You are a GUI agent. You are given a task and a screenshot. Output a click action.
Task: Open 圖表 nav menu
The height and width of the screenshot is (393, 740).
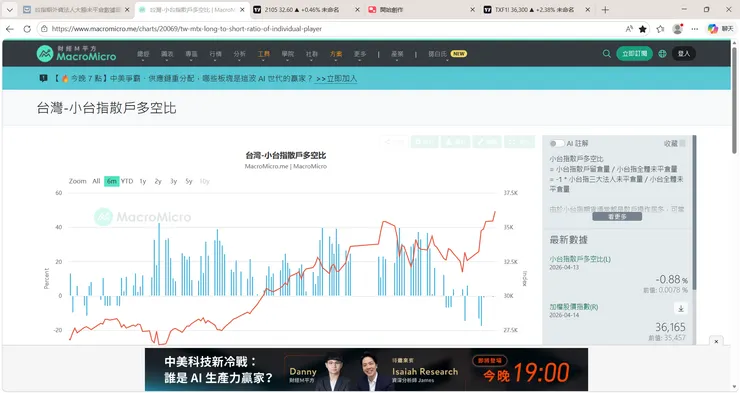tap(168, 54)
